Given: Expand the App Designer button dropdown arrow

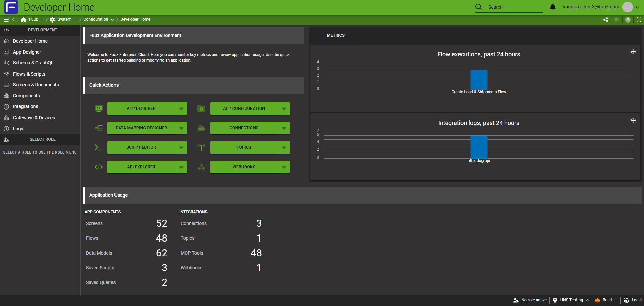Looking at the screenshot, I should point(181,108).
